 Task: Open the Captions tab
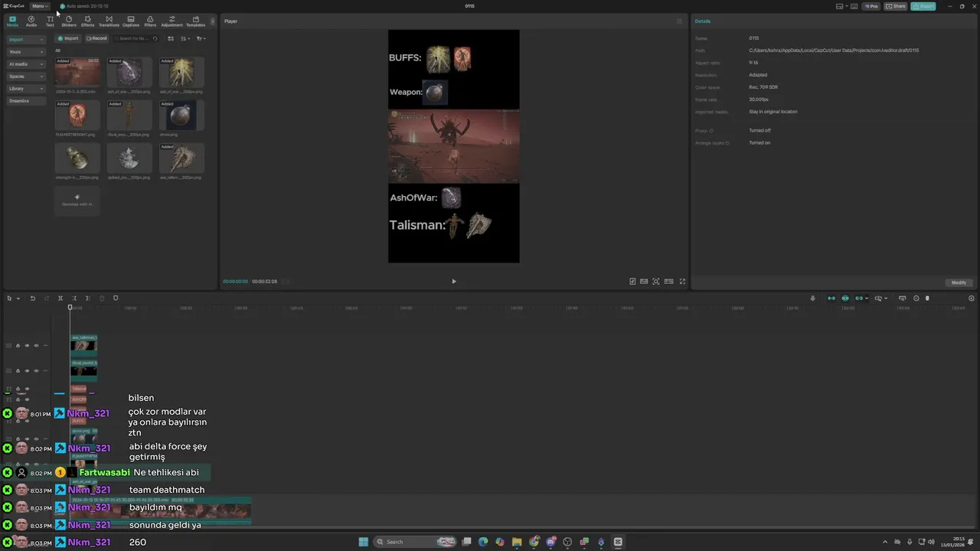[x=131, y=21]
